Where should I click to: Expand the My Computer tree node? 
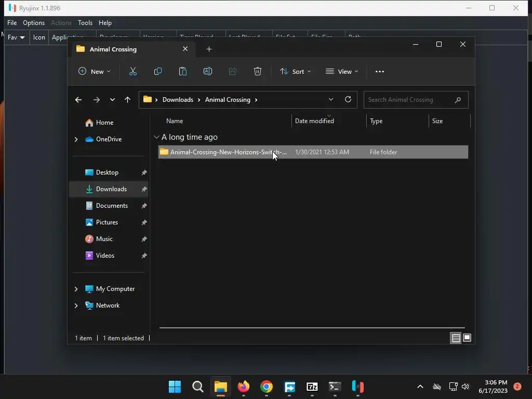point(76,289)
